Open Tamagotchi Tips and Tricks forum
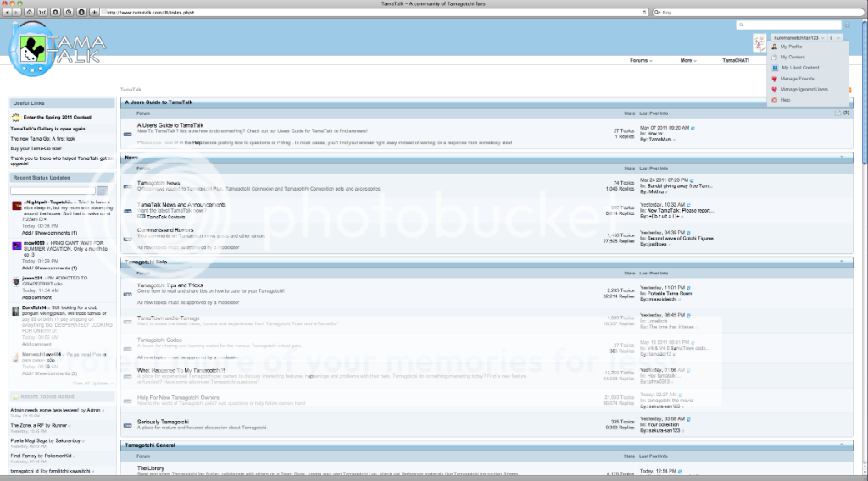Screen dimensions: 868x481 pos(170,285)
